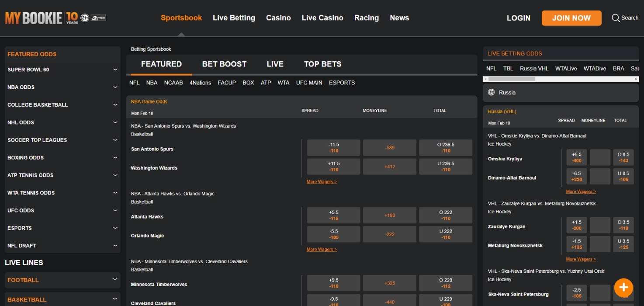The height and width of the screenshot is (306, 644).
Task: Expand NFL Draft section
Action: (62, 246)
